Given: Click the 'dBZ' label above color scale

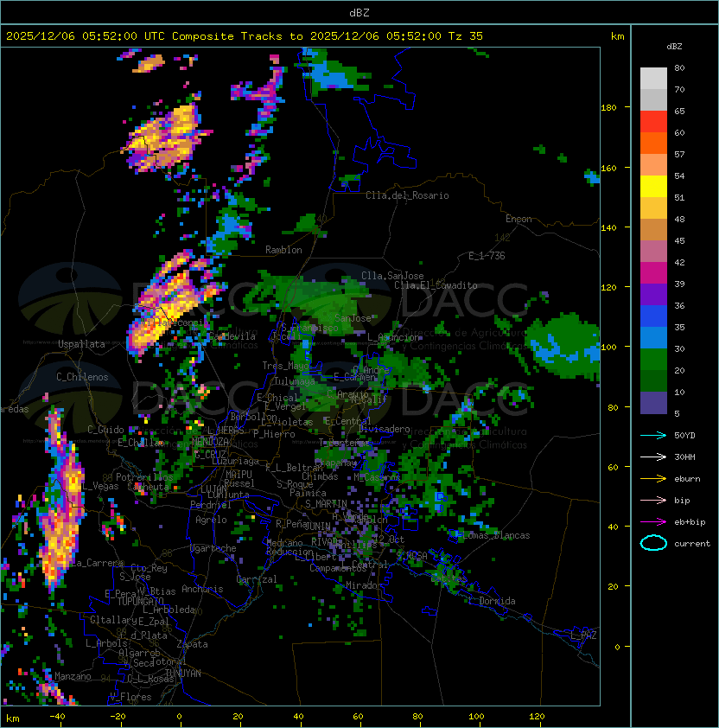Looking at the screenshot, I should coord(674,47).
